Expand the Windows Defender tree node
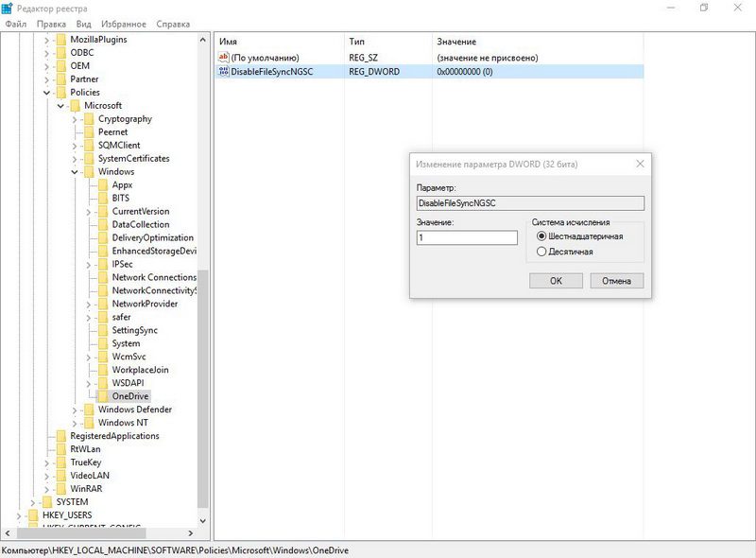Viewport: 756px width, 558px height. [x=75, y=410]
